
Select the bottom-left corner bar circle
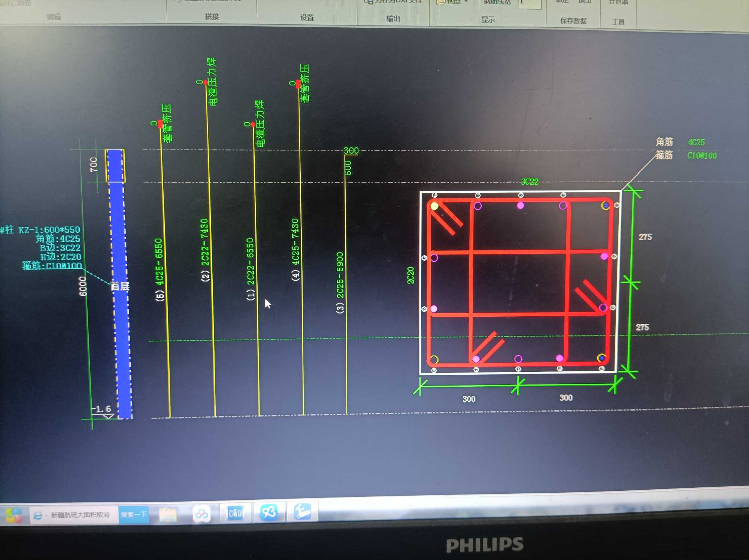click(x=434, y=360)
